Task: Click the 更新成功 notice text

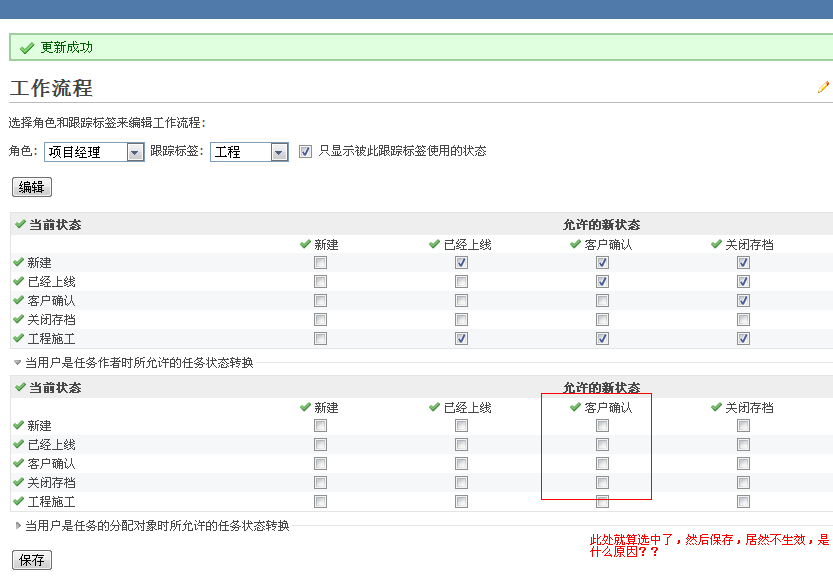Action: point(66,47)
